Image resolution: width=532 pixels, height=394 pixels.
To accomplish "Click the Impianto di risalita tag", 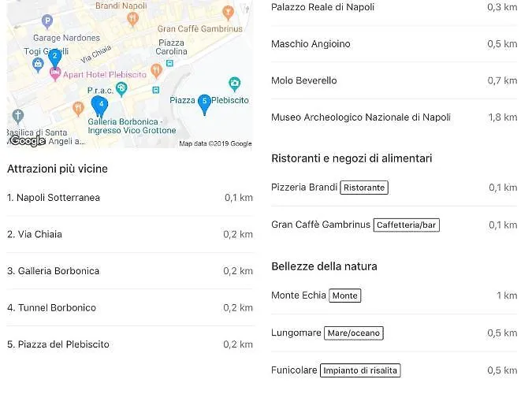I will (x=361, y=370).
